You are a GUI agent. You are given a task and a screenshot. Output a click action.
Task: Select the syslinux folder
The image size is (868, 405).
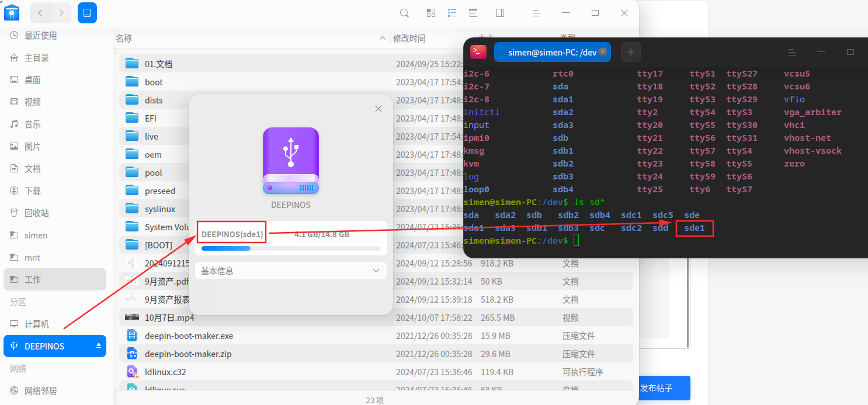coord(160,209)
